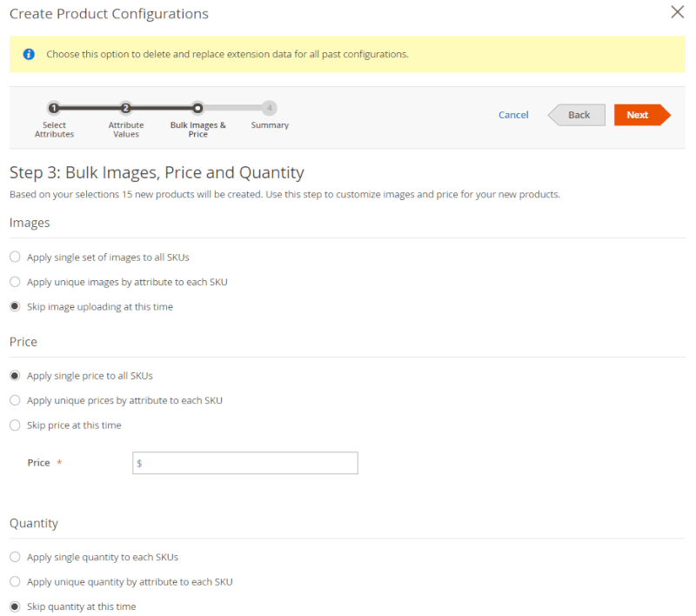
Task: Choose 'Skip image uploading at this time'
Action: point(14,306)
